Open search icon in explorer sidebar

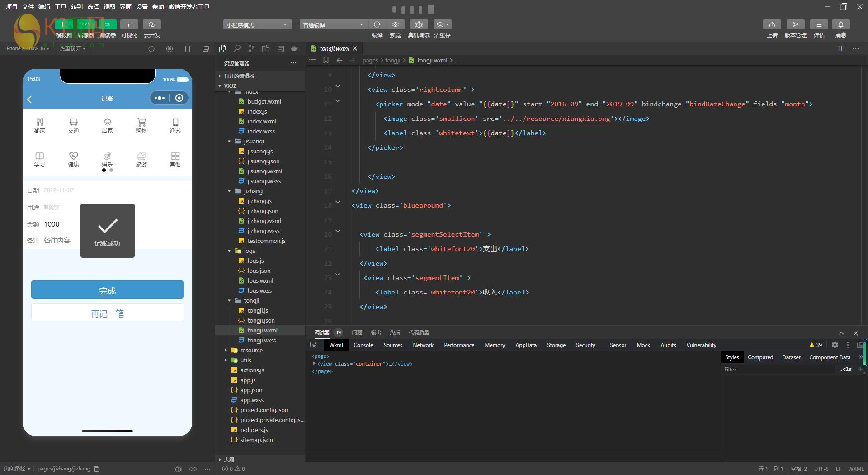[x=237, y=48]
